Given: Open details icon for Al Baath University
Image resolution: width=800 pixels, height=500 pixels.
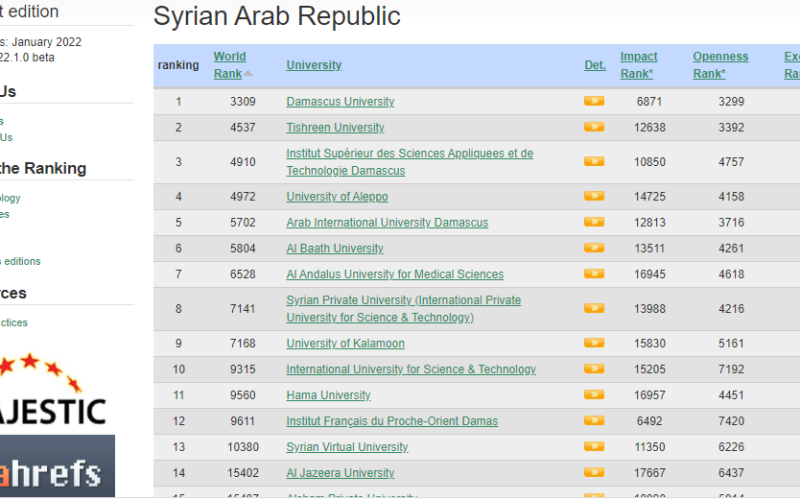Looking at the screenshot, I should [x=594, y=248].
